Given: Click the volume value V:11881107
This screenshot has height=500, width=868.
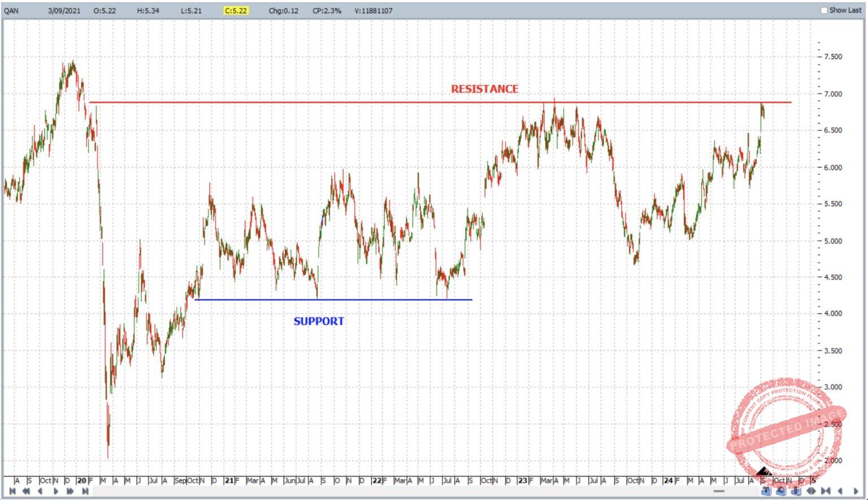Looking at the screenshot, I should (374, 10).
